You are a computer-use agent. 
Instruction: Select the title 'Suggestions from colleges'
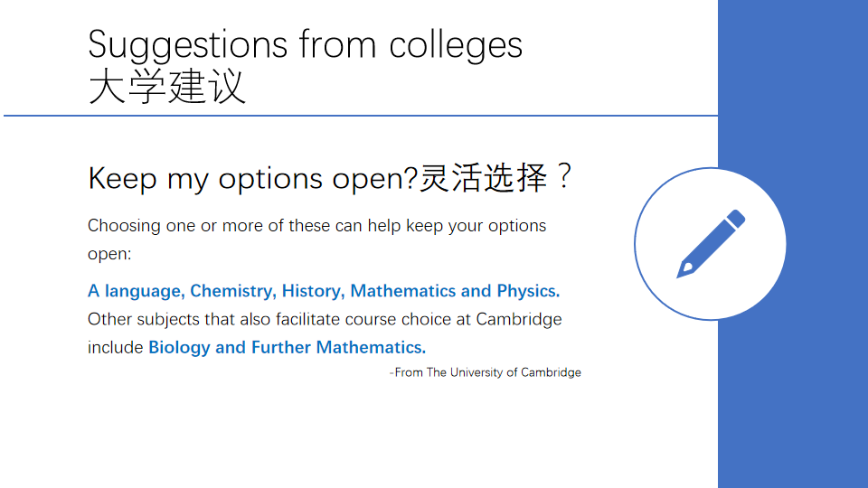tap(305, 45)
